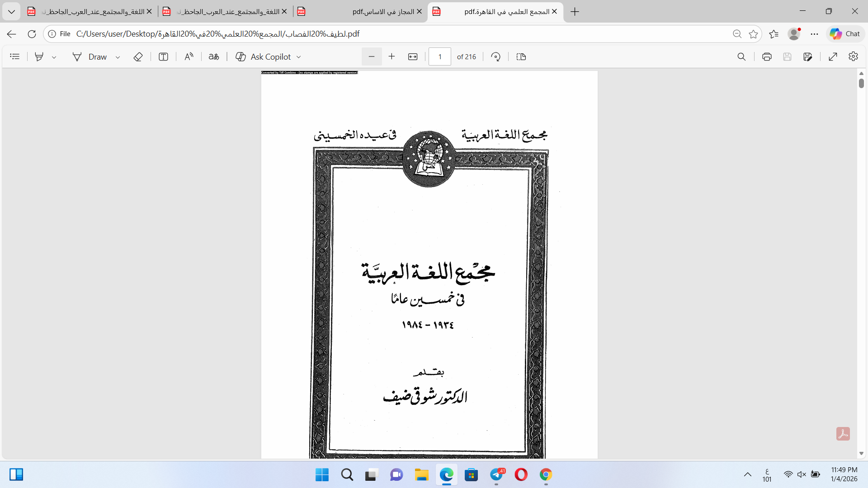Rotate the PDF page

(496, 56)
